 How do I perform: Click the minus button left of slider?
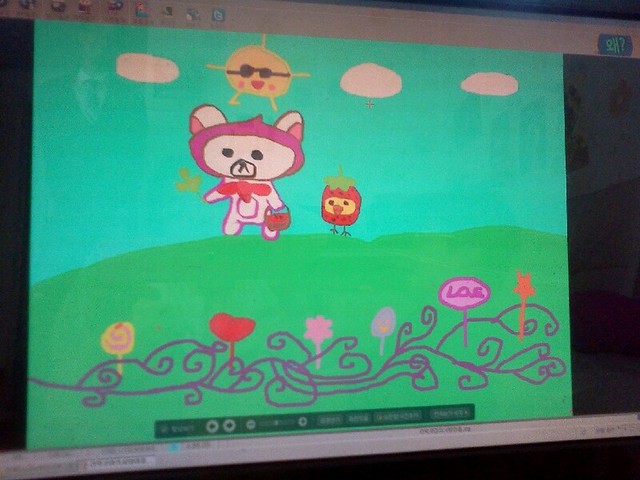point(251,425)
